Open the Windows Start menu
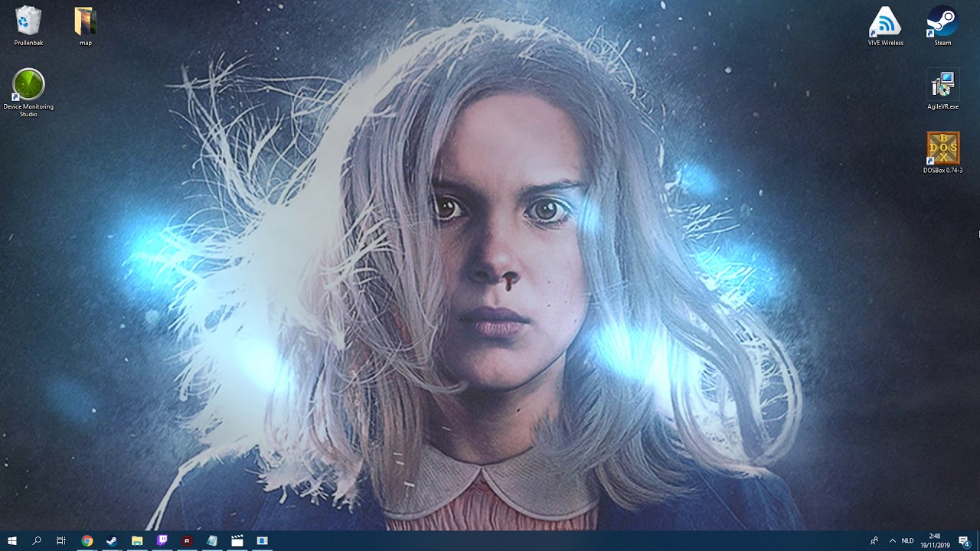This screenshot has height=551, width=980. 12,541
